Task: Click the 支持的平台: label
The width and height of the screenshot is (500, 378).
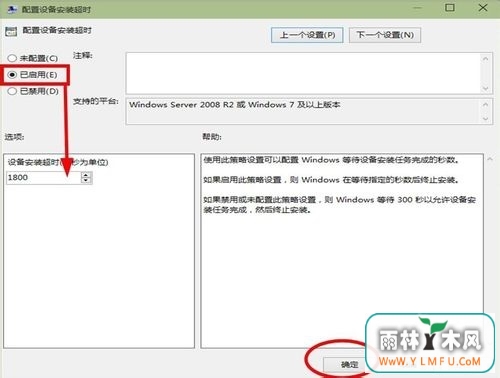Action: [96, 101]
